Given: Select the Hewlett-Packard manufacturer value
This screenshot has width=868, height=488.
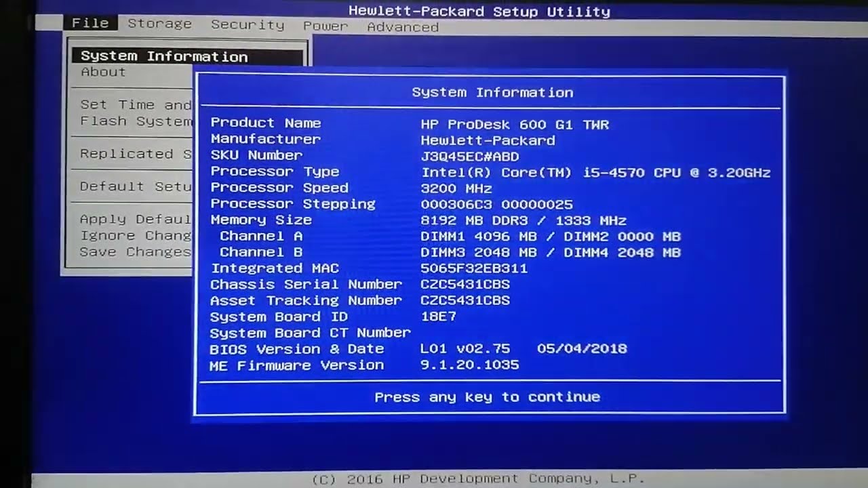Looking at the screenshot, I should [x=488, y=140].
